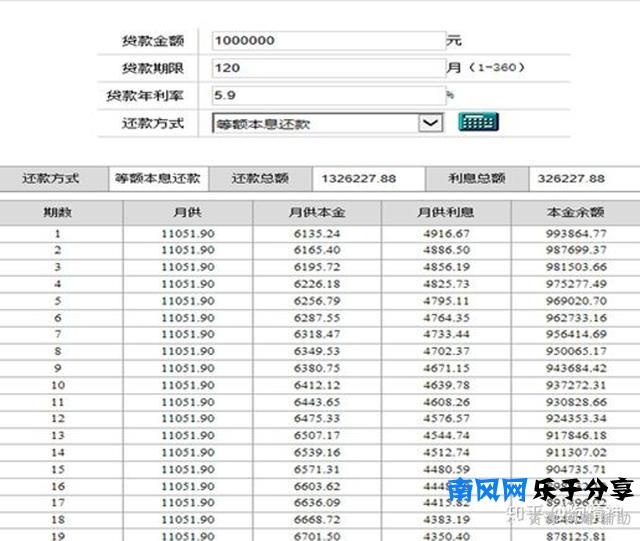Screen dimensions: 640x541
Task: Click balance cell 924353.34
Action: [x=576, y=419]
